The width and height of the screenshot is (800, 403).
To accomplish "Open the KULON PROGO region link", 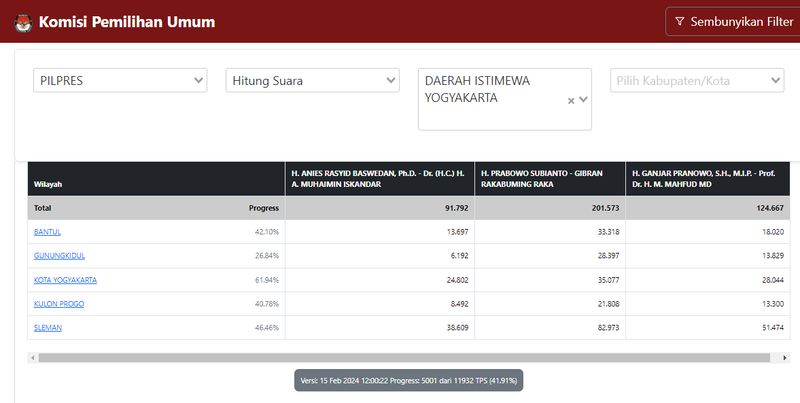I will point(59,304).
